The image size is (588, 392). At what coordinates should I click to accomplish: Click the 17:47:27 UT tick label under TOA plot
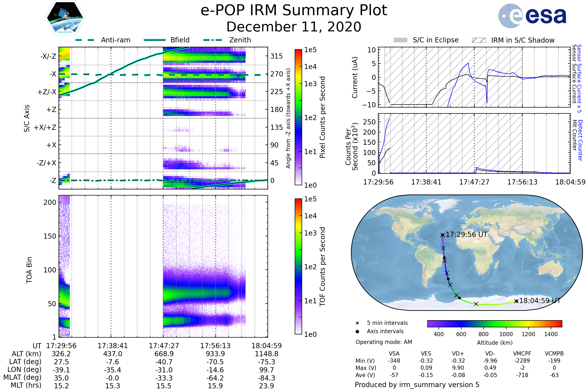pos(164,346)
